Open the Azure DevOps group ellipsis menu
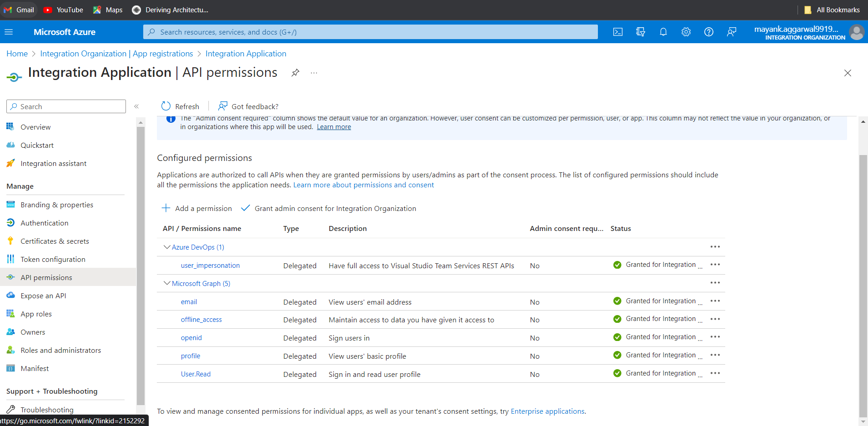Image resolution: width=868 pixels, height=426 pixels. [715, 247]
